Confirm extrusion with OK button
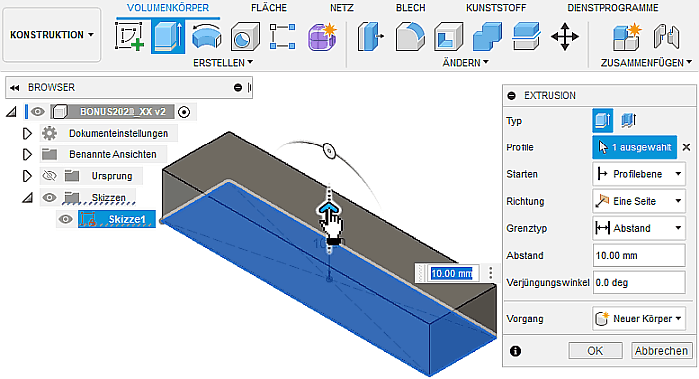 (595, 351)
